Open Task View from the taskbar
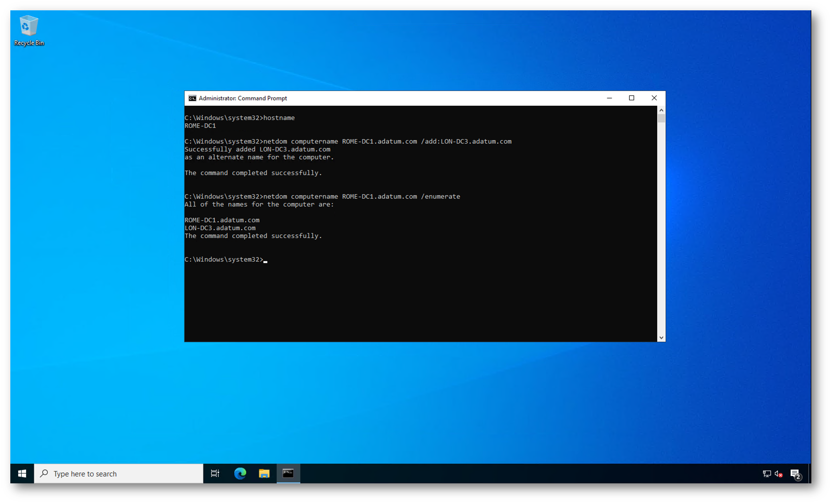Viewport: 832px width, 504px height. click(215, 474)
